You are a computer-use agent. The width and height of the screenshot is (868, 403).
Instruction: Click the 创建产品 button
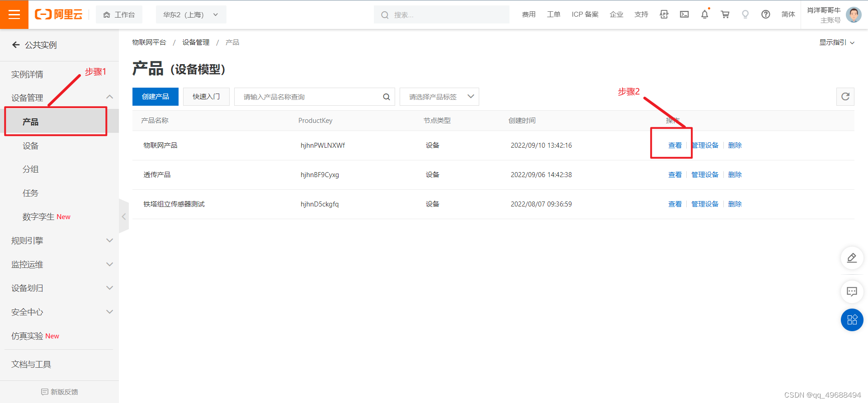click(156, 97)
